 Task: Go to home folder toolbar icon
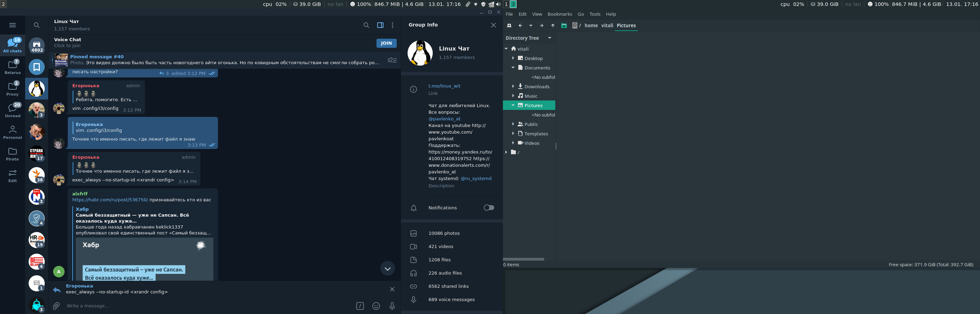point(564,25)
